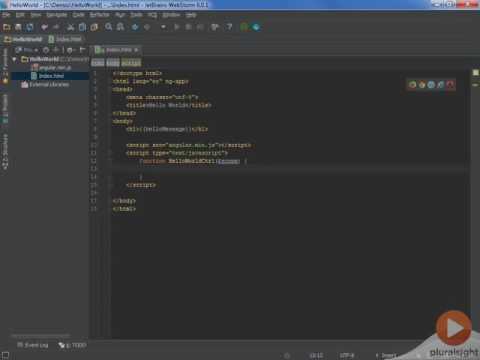Close the index.html editor tab
Image resolution: width=480 pixels, height=360 pixels.
point(136,50)
